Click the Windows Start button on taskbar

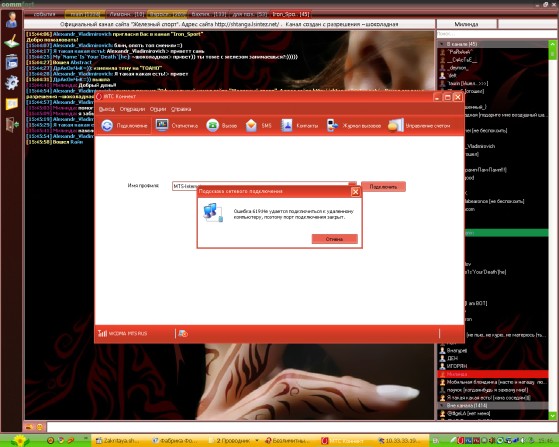pos(20,441)
